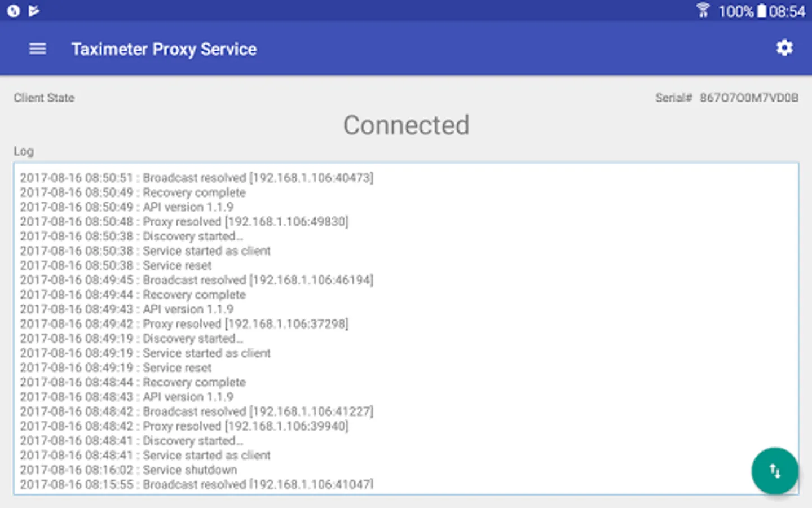Click the Client State label

tap(44, 98)
